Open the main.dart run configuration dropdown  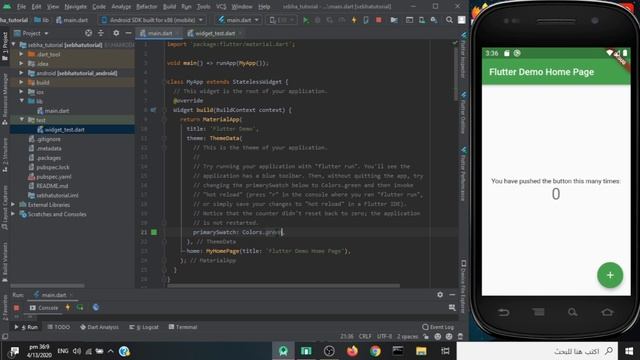239,20
